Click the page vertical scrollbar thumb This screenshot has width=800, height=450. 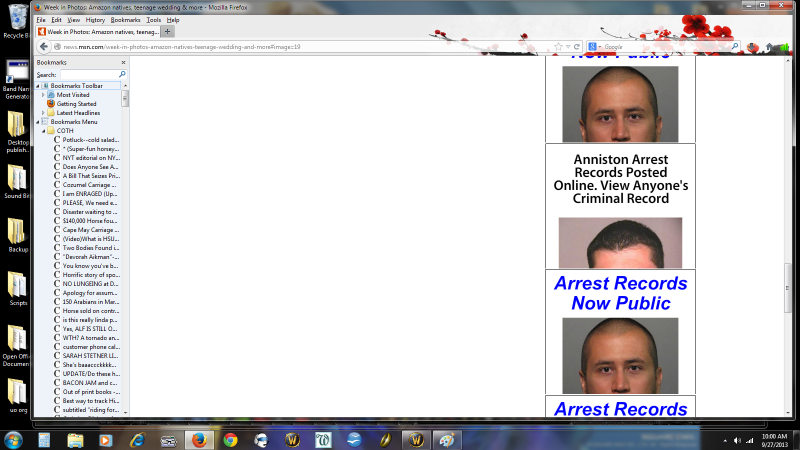(x=788, y=288)
